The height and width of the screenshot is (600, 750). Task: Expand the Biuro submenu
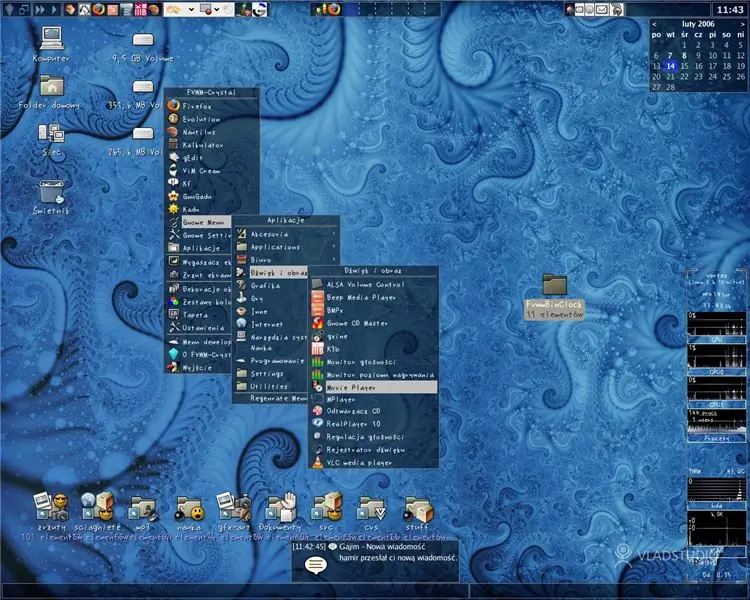pos(286,260)
